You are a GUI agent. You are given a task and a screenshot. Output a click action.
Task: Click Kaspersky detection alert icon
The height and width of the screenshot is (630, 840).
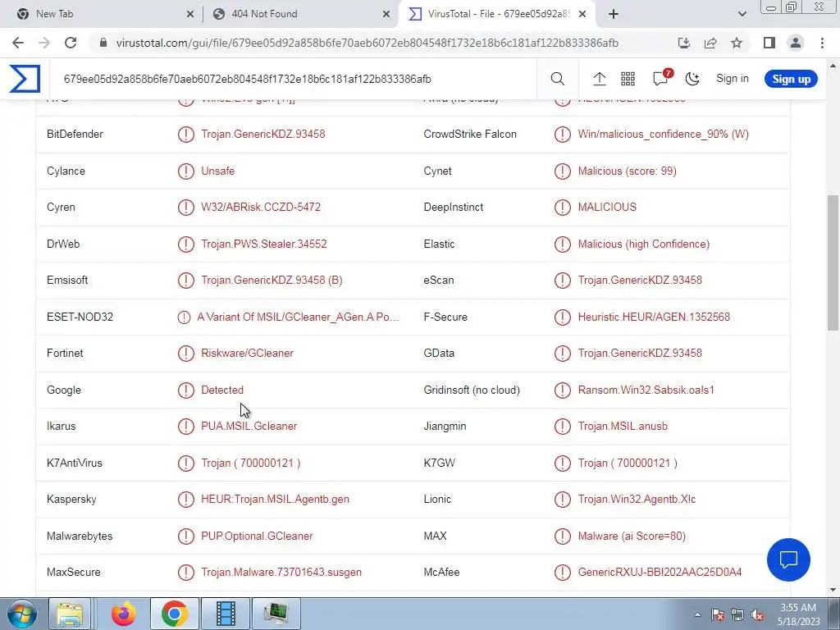click(186, 499)
